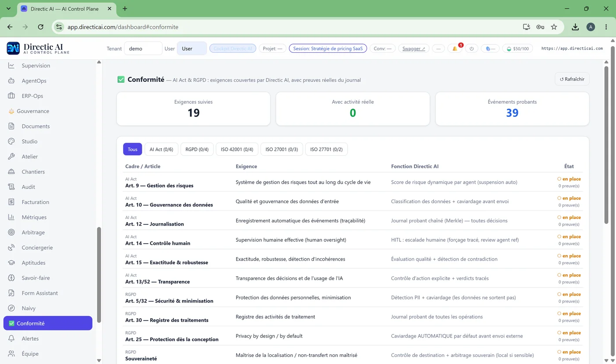Open Alertes bell in sidebar
Image resolution: width=616 pixels, height=364 pixels.
click(12, 339)
